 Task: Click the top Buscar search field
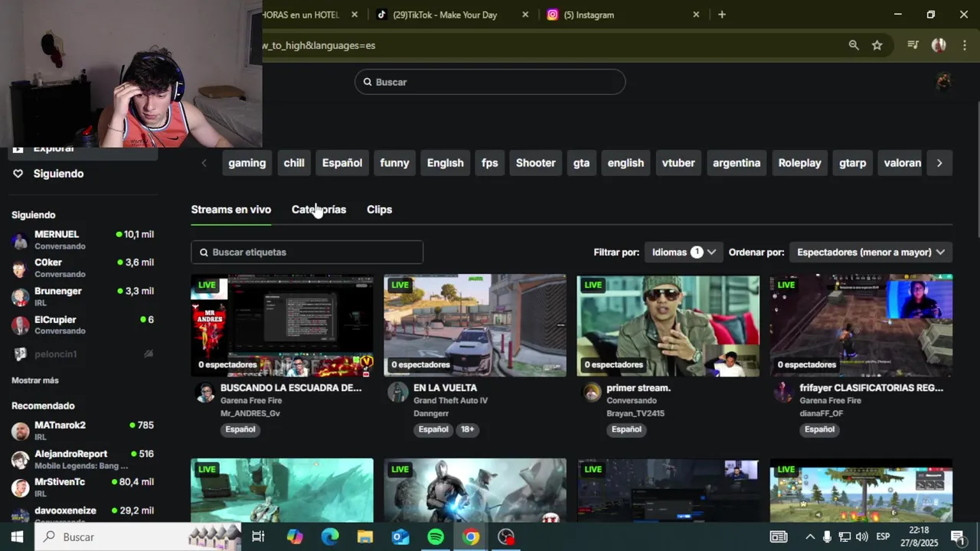tap(490, 82)
